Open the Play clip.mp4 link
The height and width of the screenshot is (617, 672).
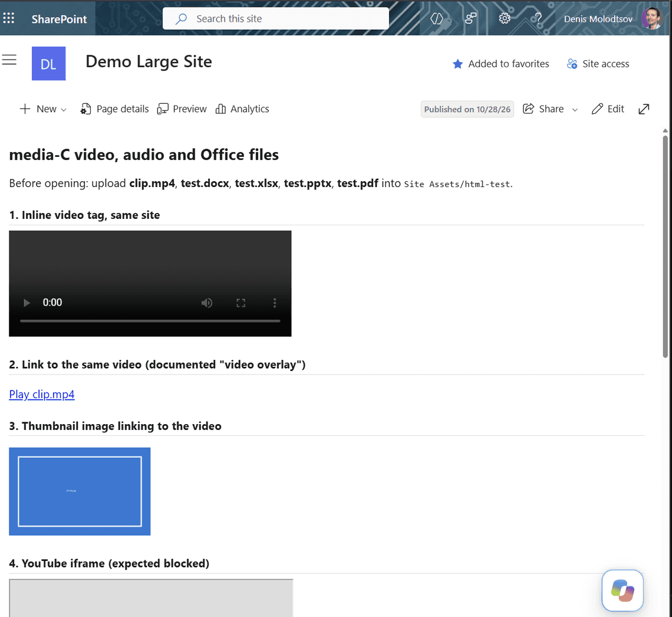click(42, 395)
